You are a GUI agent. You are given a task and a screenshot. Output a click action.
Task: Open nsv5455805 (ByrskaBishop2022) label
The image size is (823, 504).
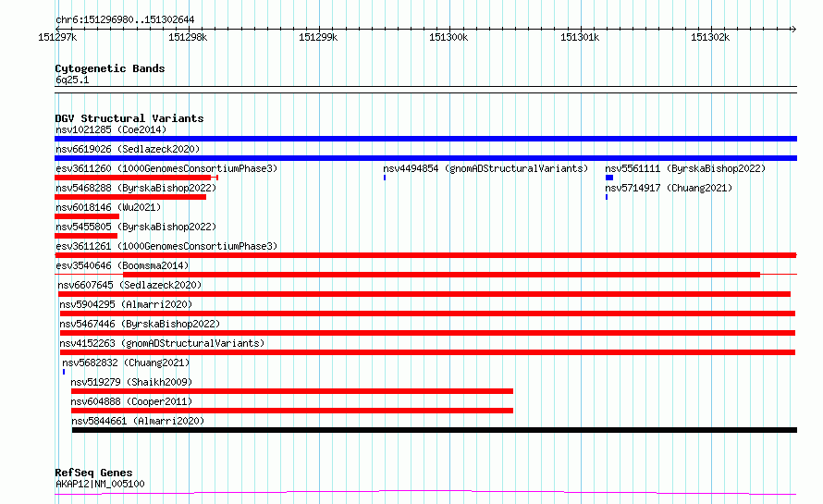136,227
